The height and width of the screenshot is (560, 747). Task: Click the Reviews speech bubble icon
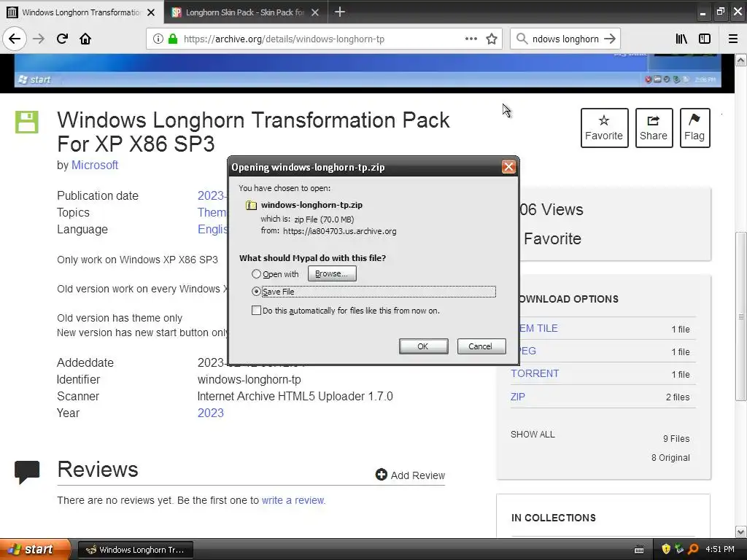pos(27,472)
